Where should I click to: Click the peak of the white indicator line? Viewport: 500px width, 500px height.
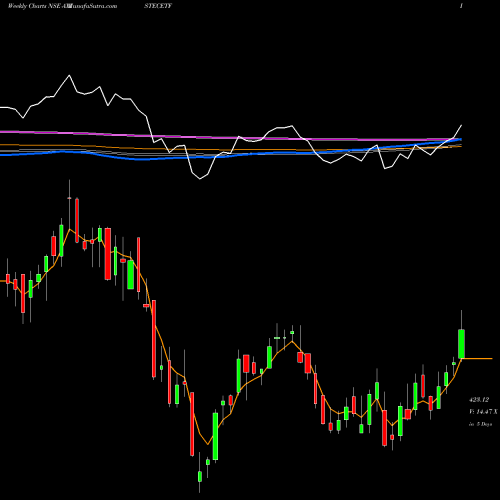(69, 76)
